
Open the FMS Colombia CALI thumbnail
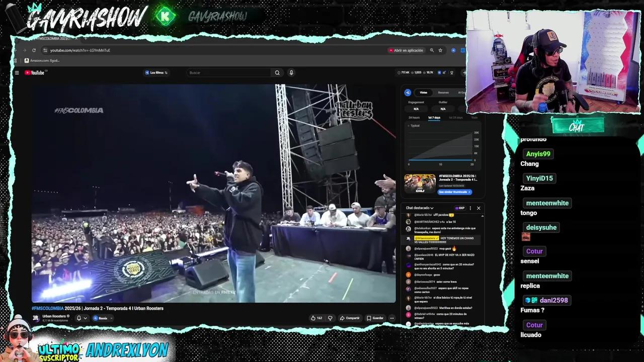pyautogui.click(x=420, y=184)
